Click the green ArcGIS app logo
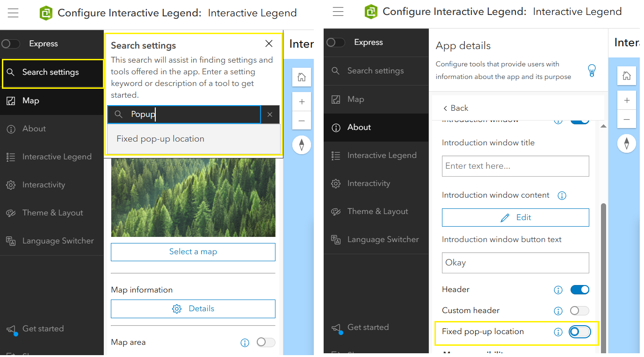Image resolution: width=644 pixels, height=357 pixels. (45, 13)
